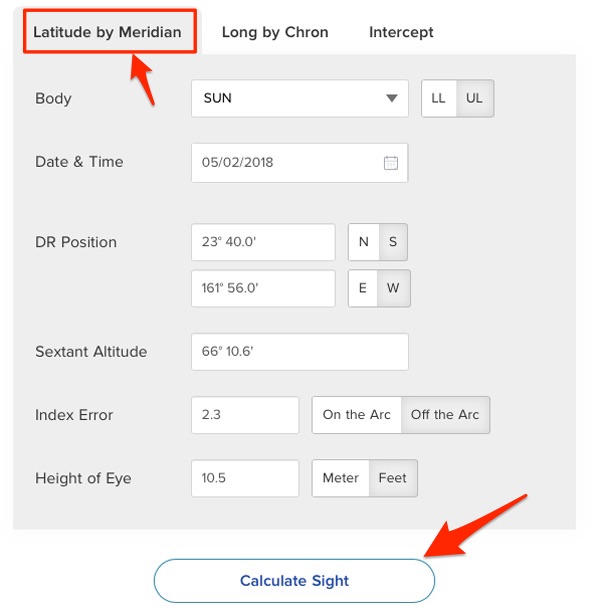Switch height unit to Feet

(x=393, y=478)
